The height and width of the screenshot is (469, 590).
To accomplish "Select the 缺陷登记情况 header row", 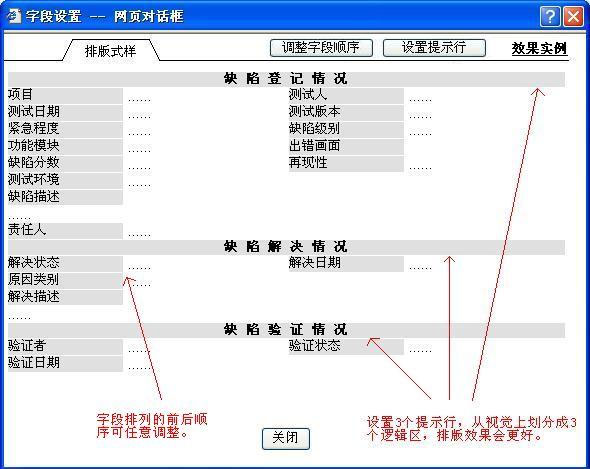I will [x=286, y=79].
